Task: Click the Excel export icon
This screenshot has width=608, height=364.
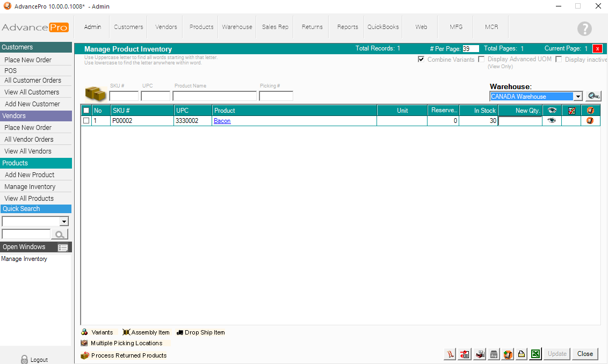Action: coord(535,354)
